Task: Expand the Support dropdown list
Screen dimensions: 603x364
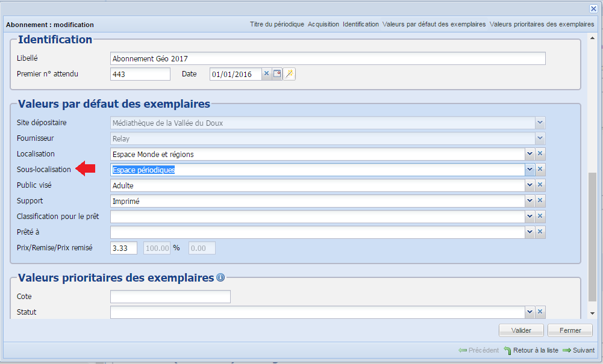Action: 529,200
